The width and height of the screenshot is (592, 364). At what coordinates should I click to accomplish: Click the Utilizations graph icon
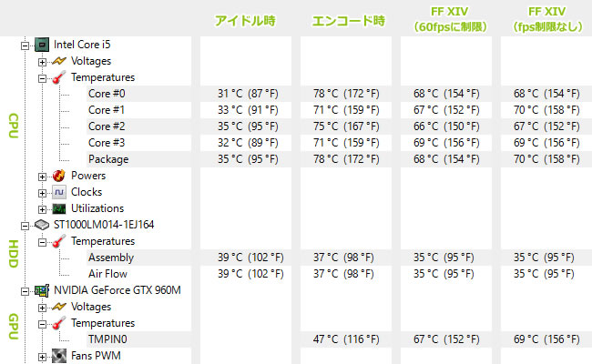point(59,208)
